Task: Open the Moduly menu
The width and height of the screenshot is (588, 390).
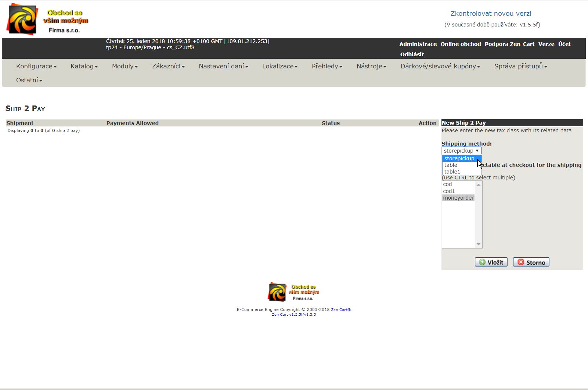Action: [x=125, y=67]
